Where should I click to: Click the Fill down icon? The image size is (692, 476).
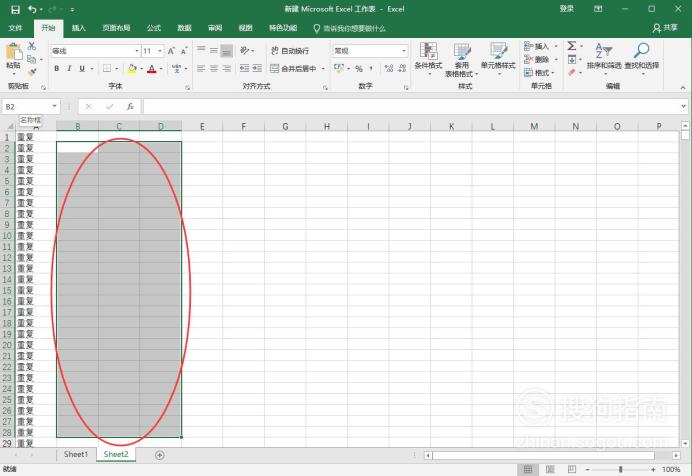point(572,59)
